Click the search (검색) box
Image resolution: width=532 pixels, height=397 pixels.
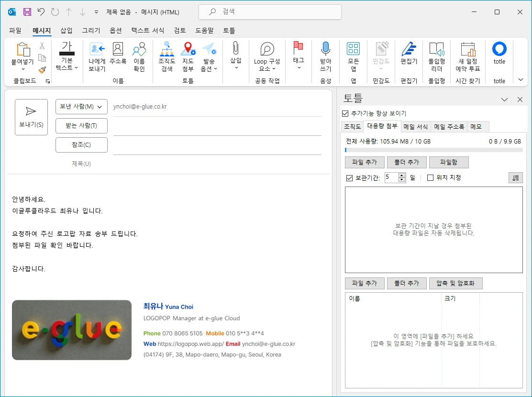pyautogui.click(x=270, y=12)
